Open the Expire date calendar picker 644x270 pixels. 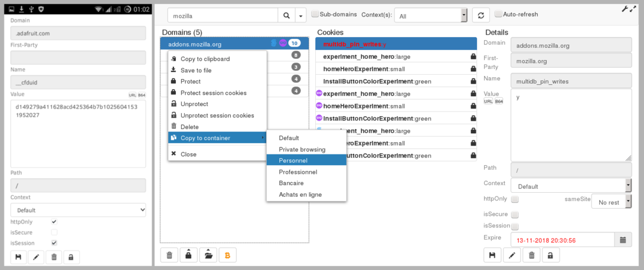tap(623, 239)
